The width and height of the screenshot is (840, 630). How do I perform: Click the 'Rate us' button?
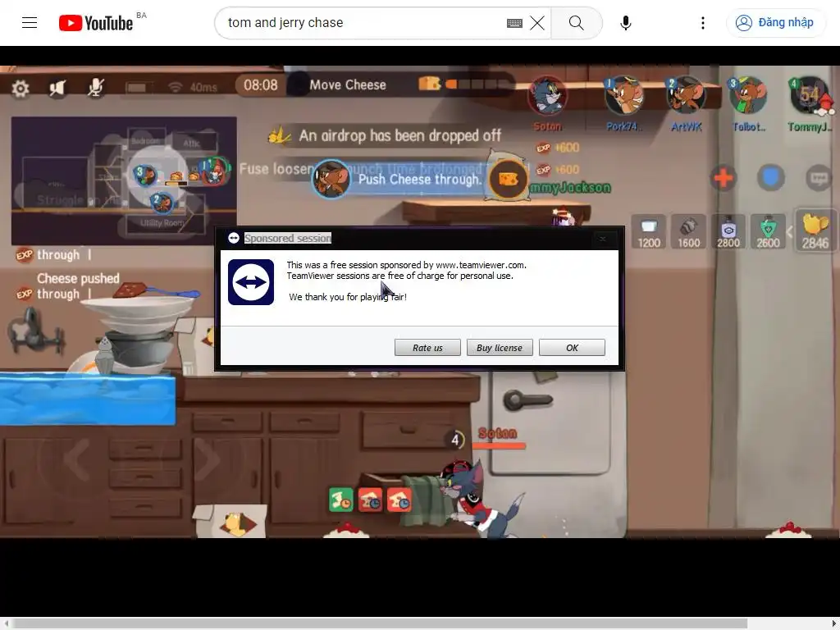pyautogui.click(x=427, y=348)
